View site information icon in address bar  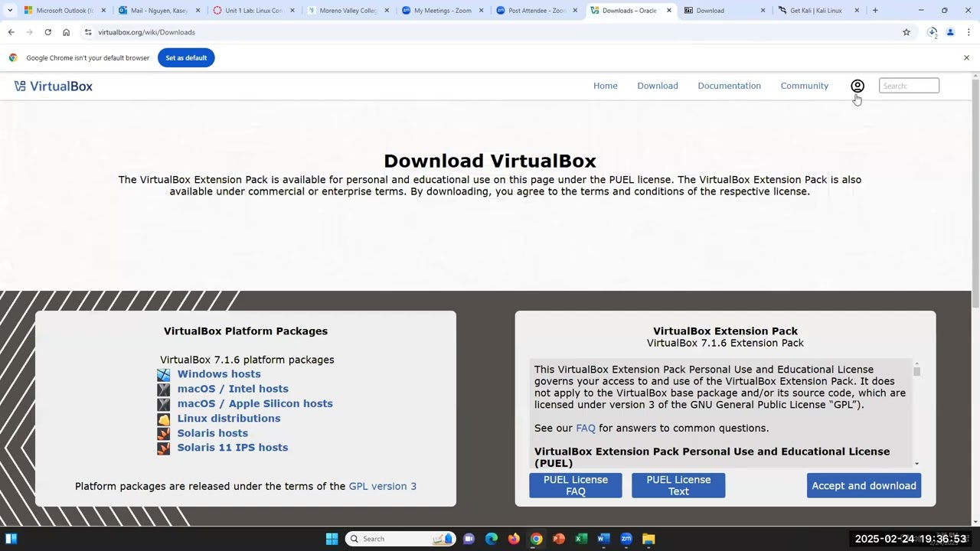tap(88, 32)
